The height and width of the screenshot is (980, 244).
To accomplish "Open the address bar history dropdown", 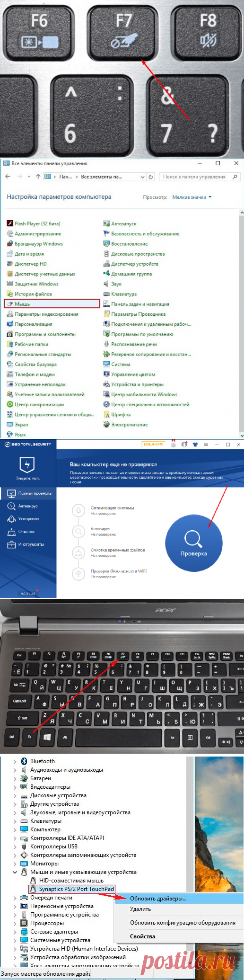I will click(142, 177).
